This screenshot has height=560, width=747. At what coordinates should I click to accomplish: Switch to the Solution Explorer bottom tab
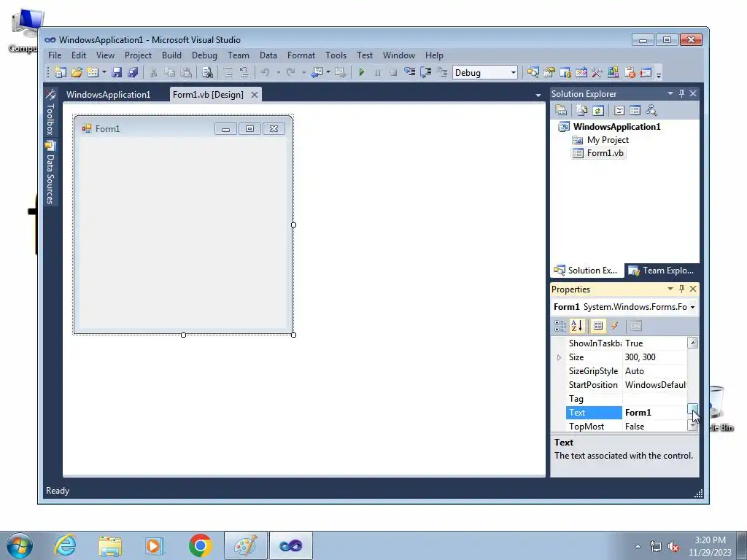(x=586, y=271)
